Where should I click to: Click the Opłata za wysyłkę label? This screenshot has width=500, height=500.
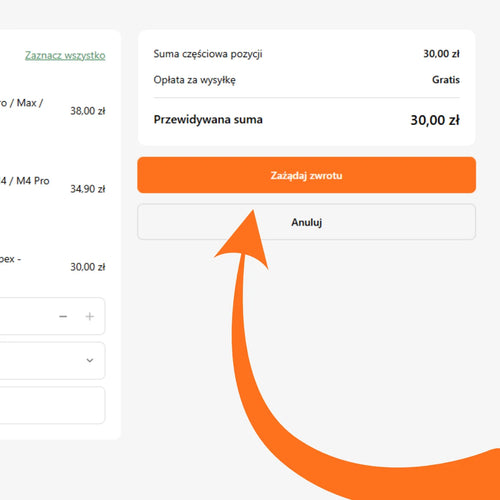(194, 80)
